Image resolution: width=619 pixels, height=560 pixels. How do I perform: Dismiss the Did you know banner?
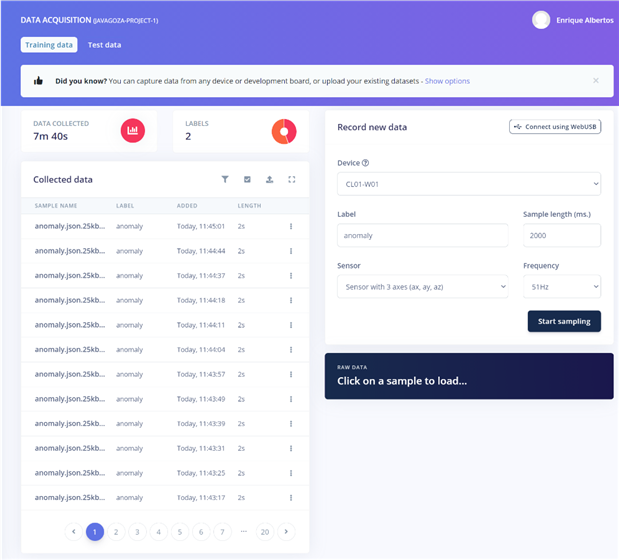coord(596,81)
